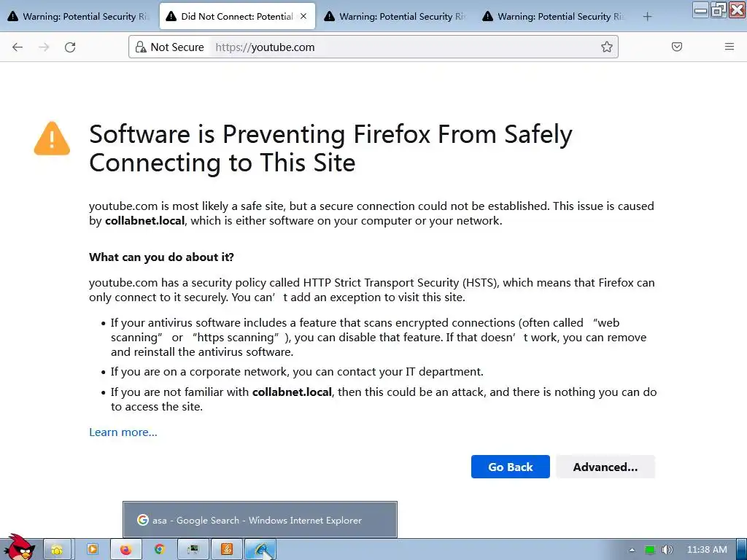The image size is (747, 560).
Task: Click the green network tray icon
Action: (650, 550)
